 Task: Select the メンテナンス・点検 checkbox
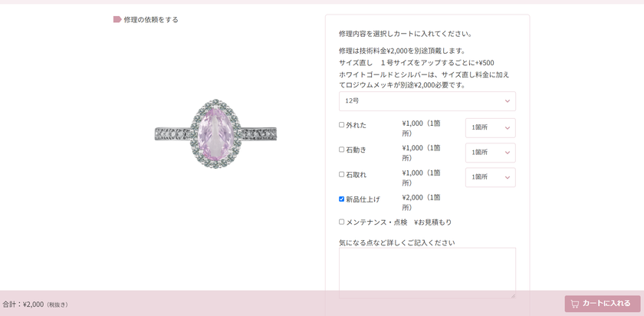(341, 222)
